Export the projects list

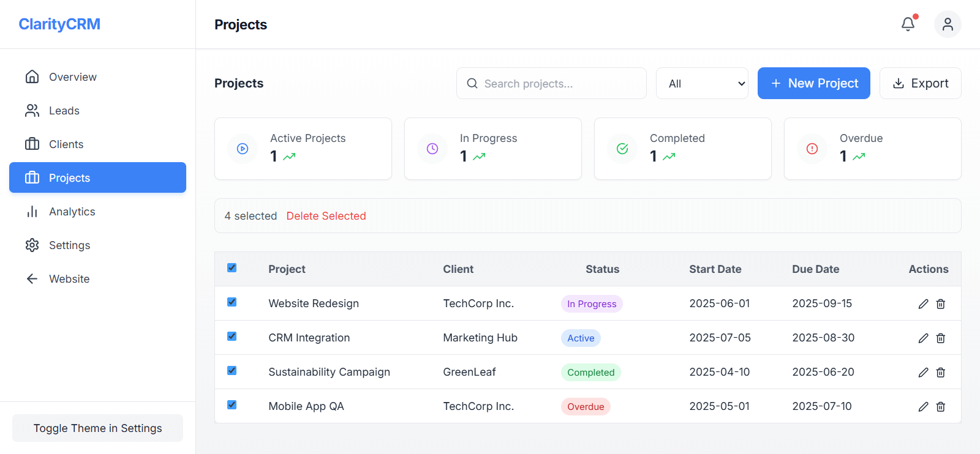920,83
